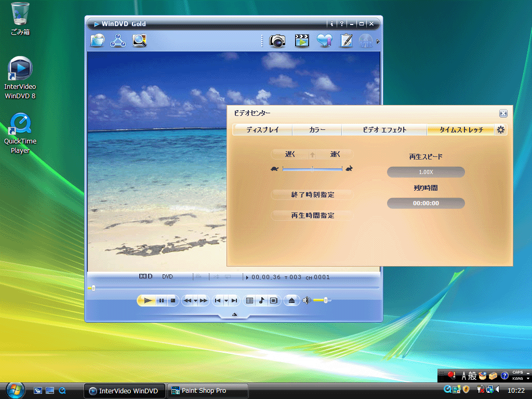Image resolution: width=532 pixels, height=399 pixels.
Task: Switch to the ディスプレイ tab
Action: pyautogui.click(x=262, y=129)
